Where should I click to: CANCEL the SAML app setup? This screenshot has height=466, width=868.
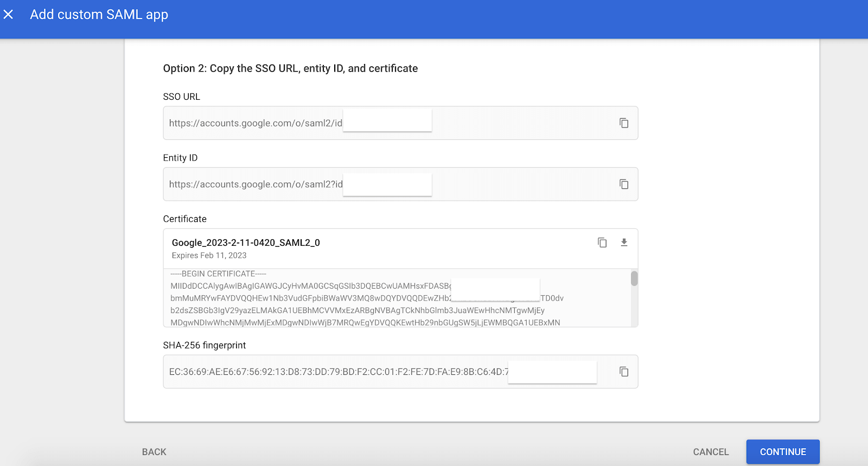711,452
